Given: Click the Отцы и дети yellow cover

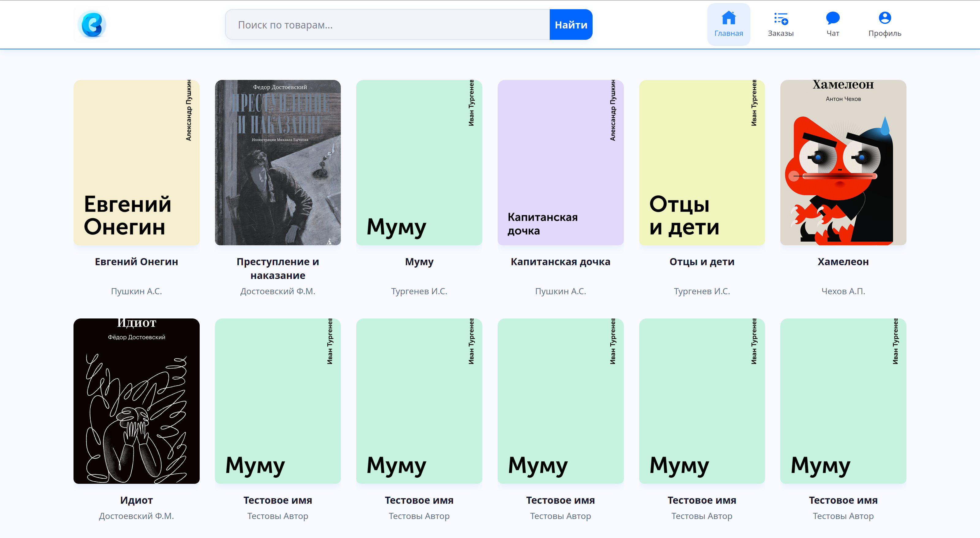Looking at the screenshot, I should pyautogui.click(x=702, y=163).
